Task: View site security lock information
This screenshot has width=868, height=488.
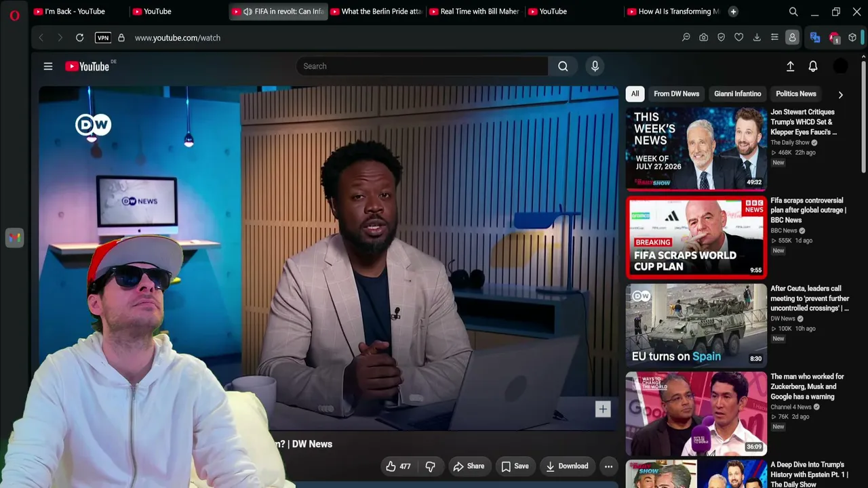Action: pos(121,38)
